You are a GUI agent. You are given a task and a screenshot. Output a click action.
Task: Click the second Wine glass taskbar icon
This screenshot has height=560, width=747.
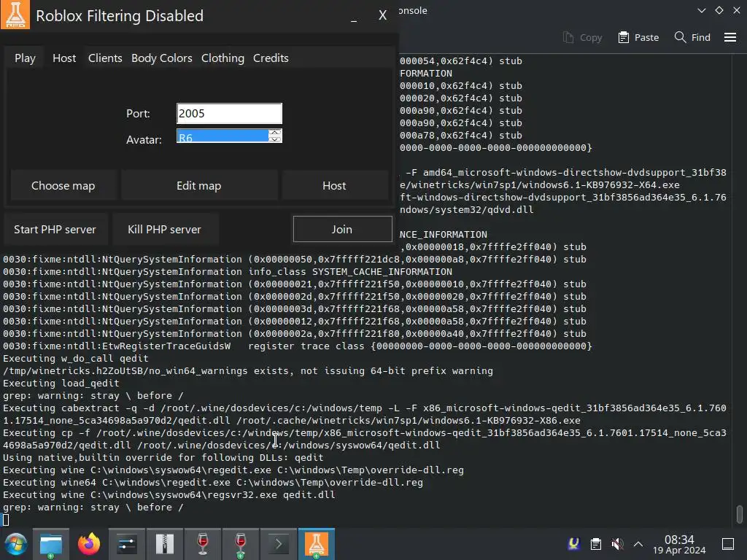coord(241,544)
